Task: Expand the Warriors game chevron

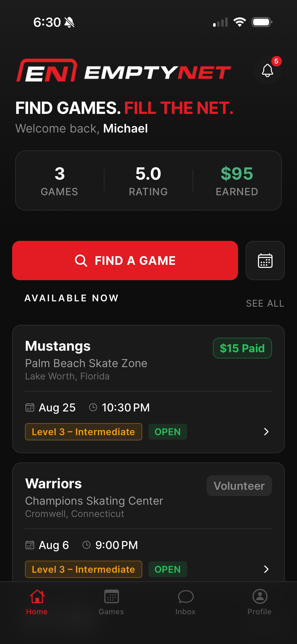Action: click(x=266, y=569)
